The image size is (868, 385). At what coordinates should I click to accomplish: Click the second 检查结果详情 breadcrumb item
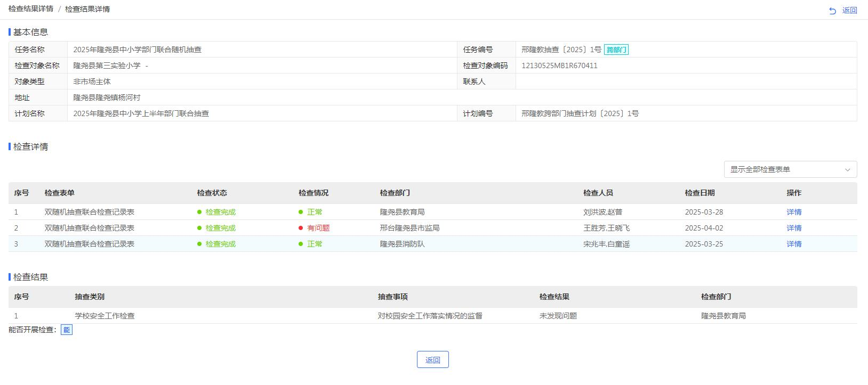click(87, 9)
